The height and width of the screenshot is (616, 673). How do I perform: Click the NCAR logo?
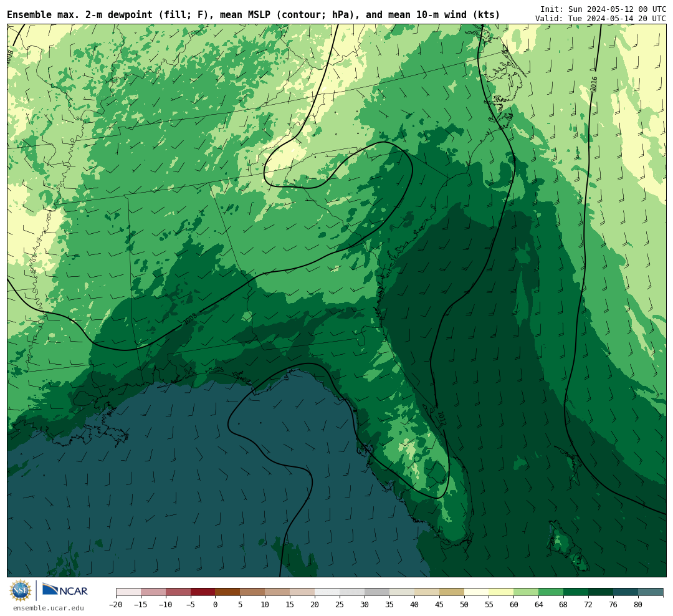point(65,590)
